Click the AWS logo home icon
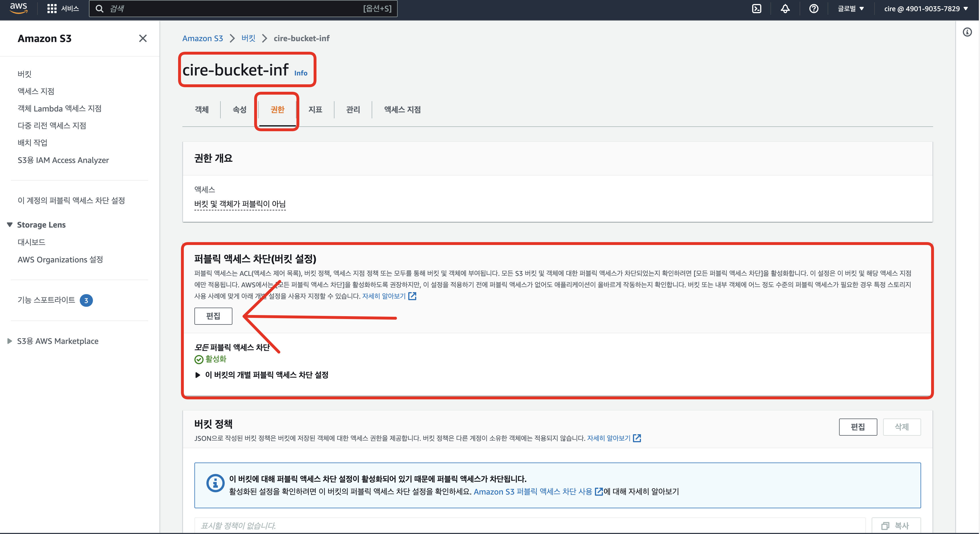This screenshot has height=534, width=980. tap(18, 8)
